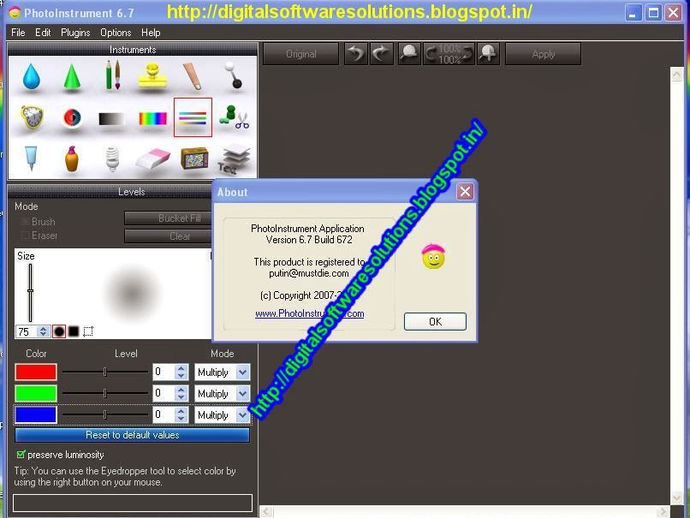Open the Options menu
The height and width of the screenshot is (518, 690).
point(116,33)
